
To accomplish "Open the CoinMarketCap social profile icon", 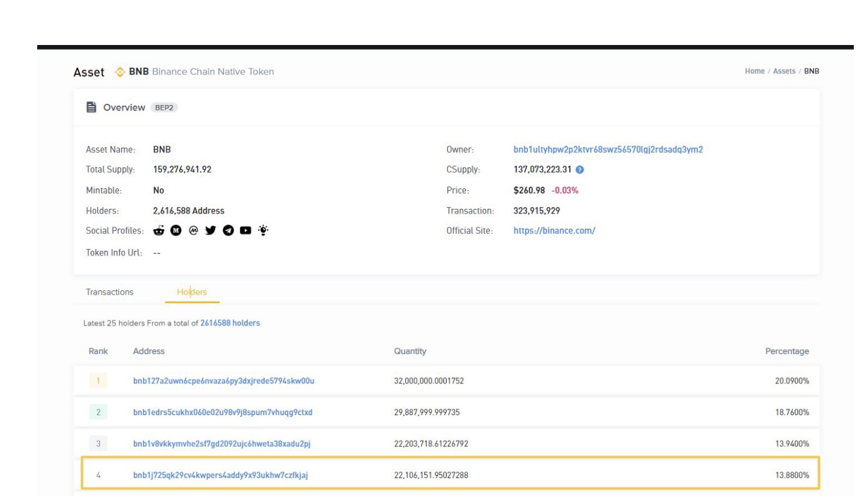I will [193, 230].
